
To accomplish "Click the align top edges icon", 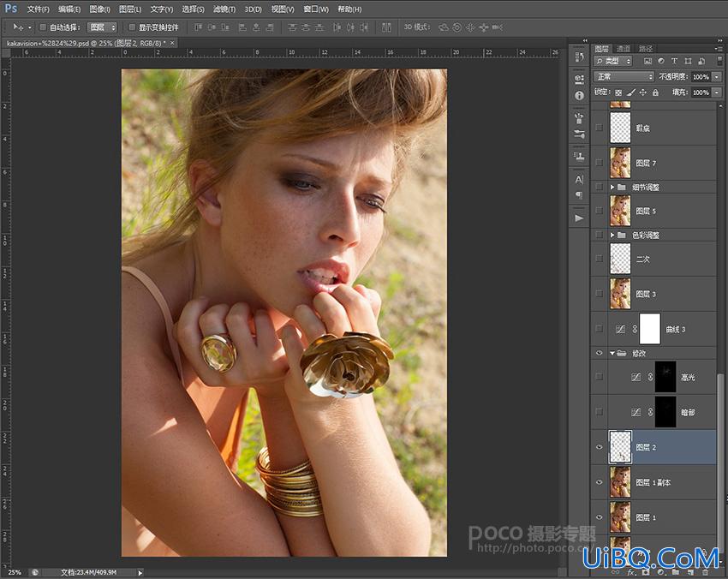I will pyautogui.click(x=198, y=27).
